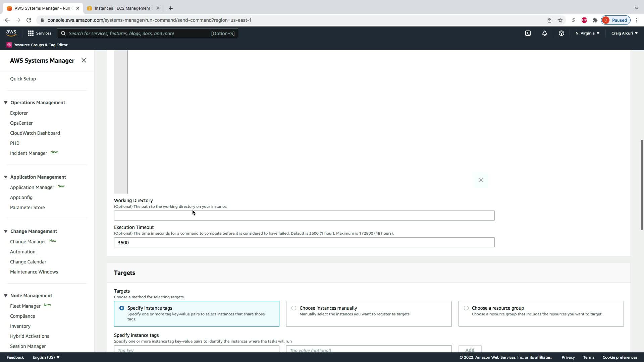Open Craig Arcuri account dropdown
The height and width of the screenshot is (362, 644).
(624, 33)
